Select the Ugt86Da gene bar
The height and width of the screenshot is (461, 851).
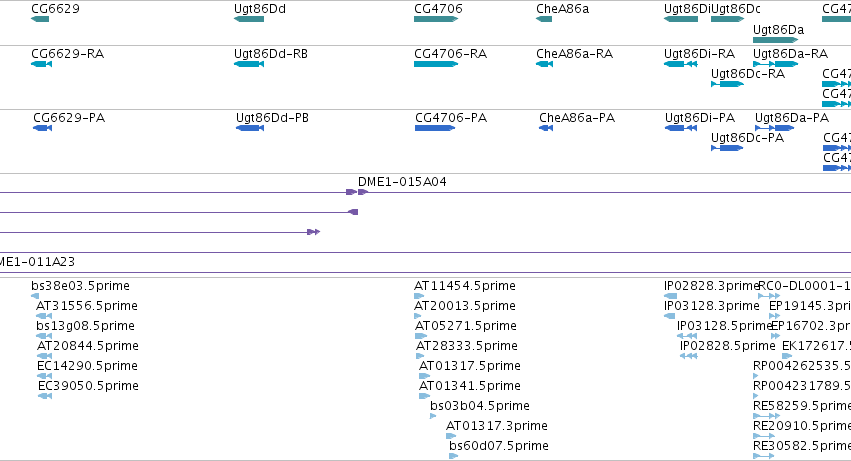(x=776, y=40)
